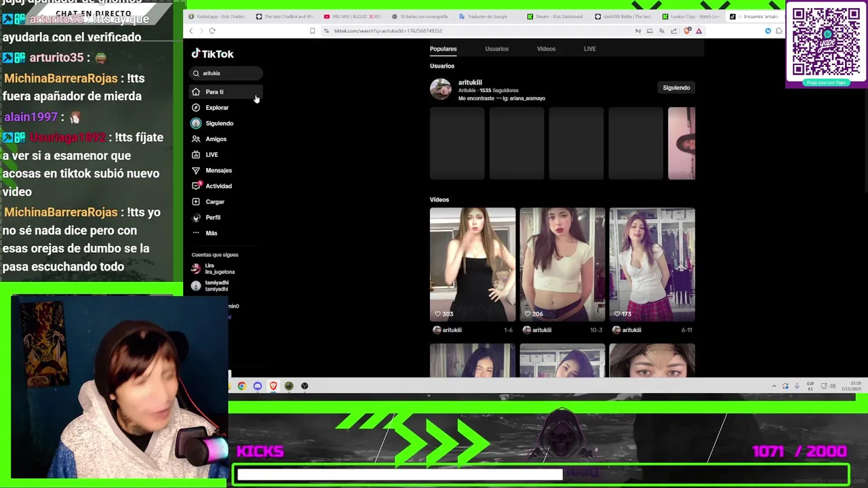Click Chrome icon in taskbar
The height and width of the screenshot is (488, 868).
[241, 386]
